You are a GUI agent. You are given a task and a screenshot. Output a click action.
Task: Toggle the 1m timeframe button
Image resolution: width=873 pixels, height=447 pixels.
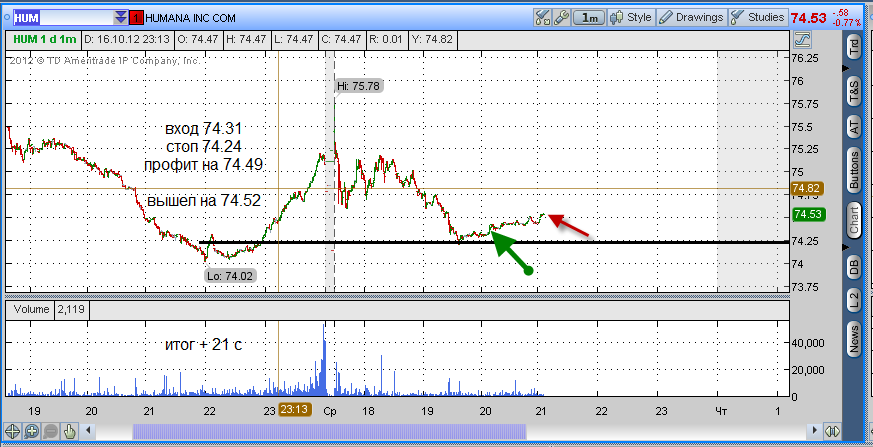pos(589,18)
